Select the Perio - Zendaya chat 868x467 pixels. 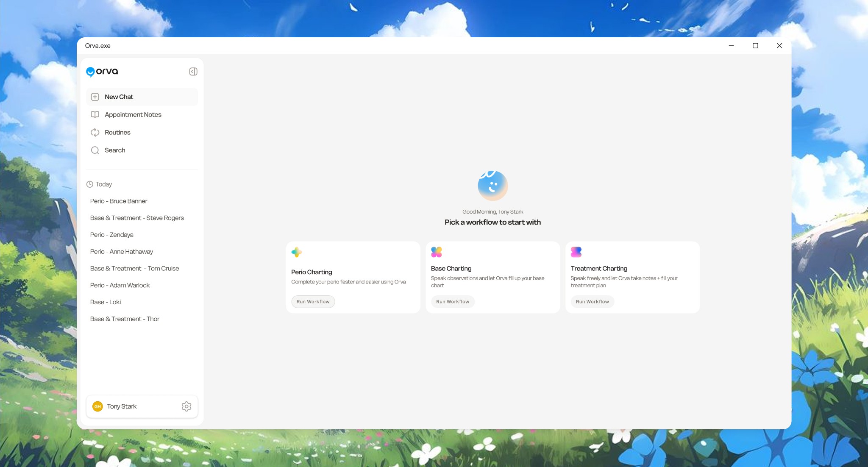[111, 235]
